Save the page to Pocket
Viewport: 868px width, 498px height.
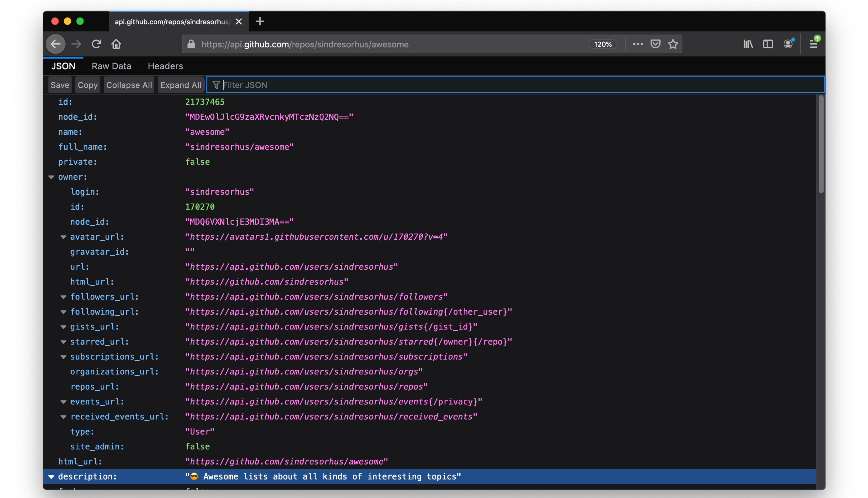tap(656, 44)
